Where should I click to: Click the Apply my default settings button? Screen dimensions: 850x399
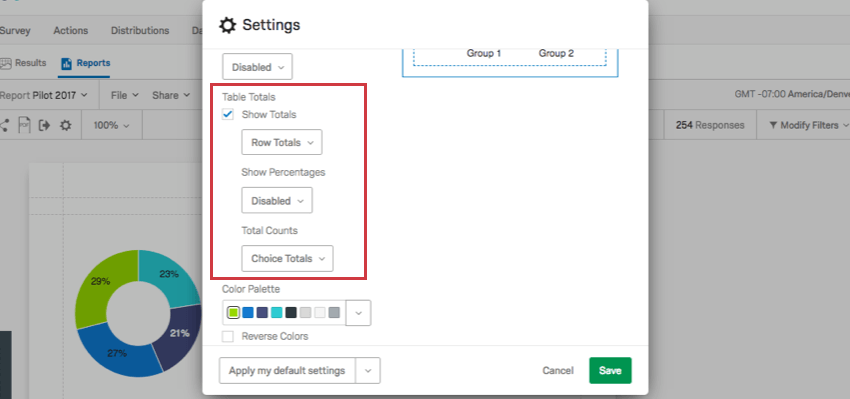pos(287,371)
